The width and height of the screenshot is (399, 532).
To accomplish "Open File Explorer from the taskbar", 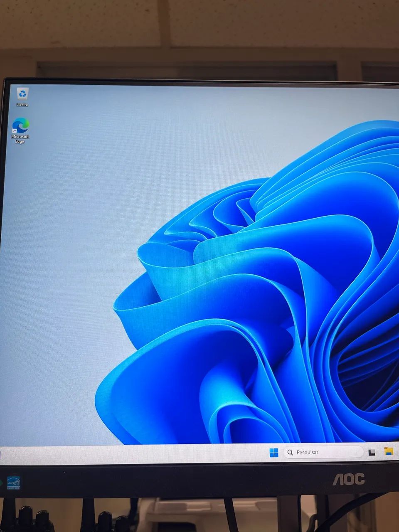I will pyautogui.click(x=389, y=451).
